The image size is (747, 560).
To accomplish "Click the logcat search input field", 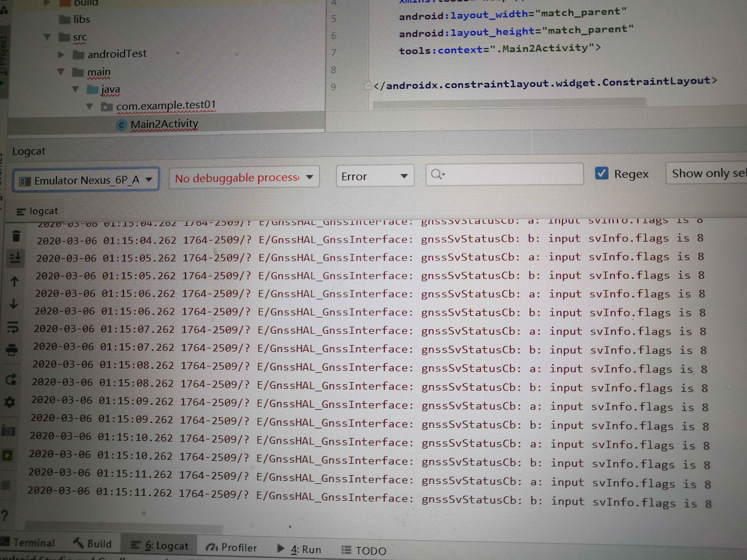I will (504, 174).
